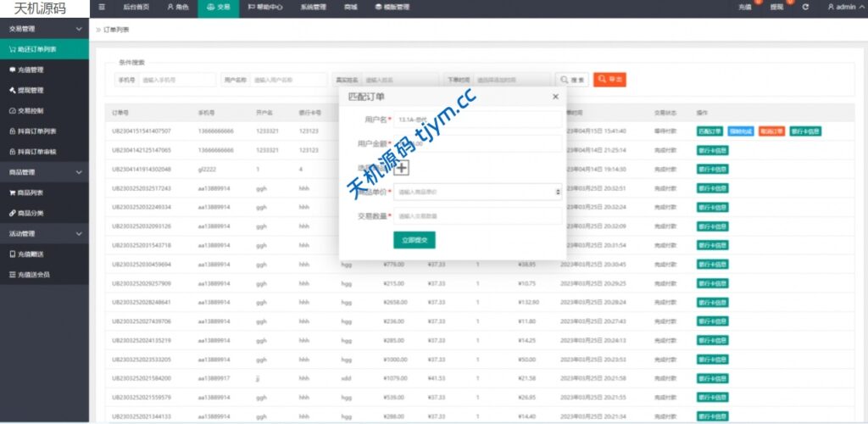868x424 pixels.
Task: Click the 提现 notification in top bar
Action: pos(776,7)
